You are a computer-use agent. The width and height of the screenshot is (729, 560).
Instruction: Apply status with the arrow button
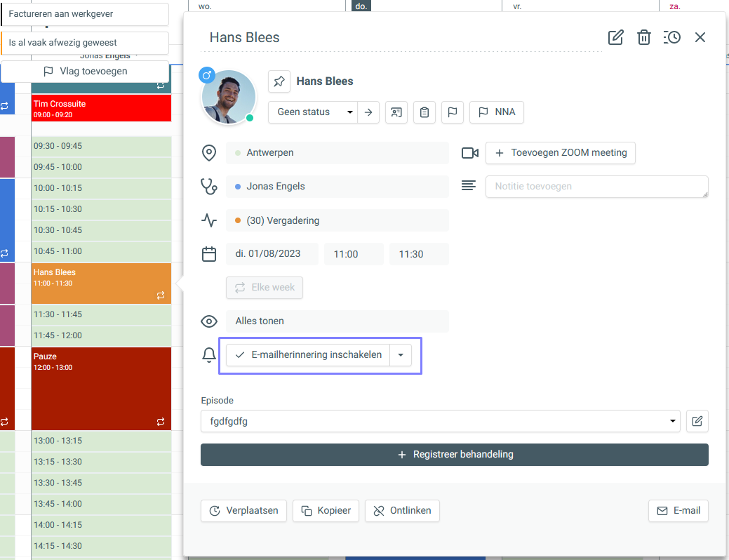click(368, 112)
